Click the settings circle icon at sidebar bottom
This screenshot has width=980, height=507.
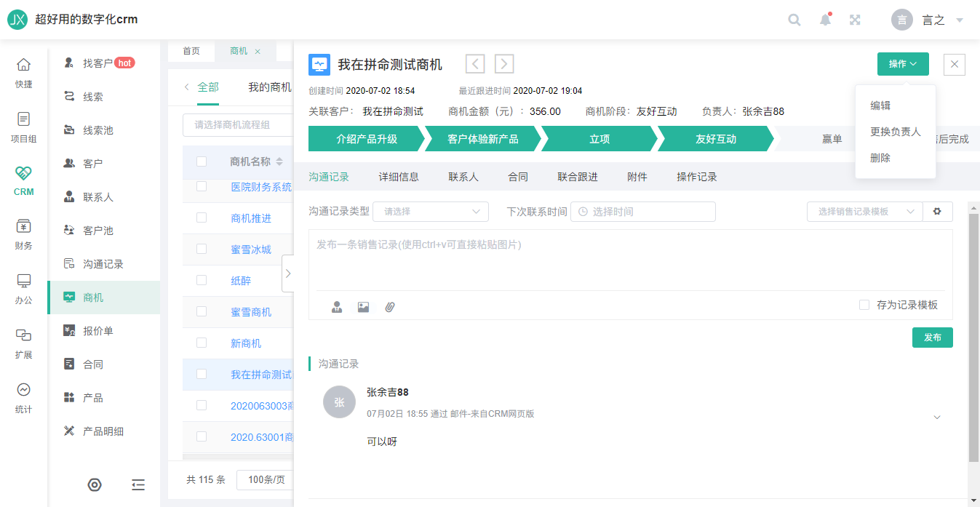[94, 485]
